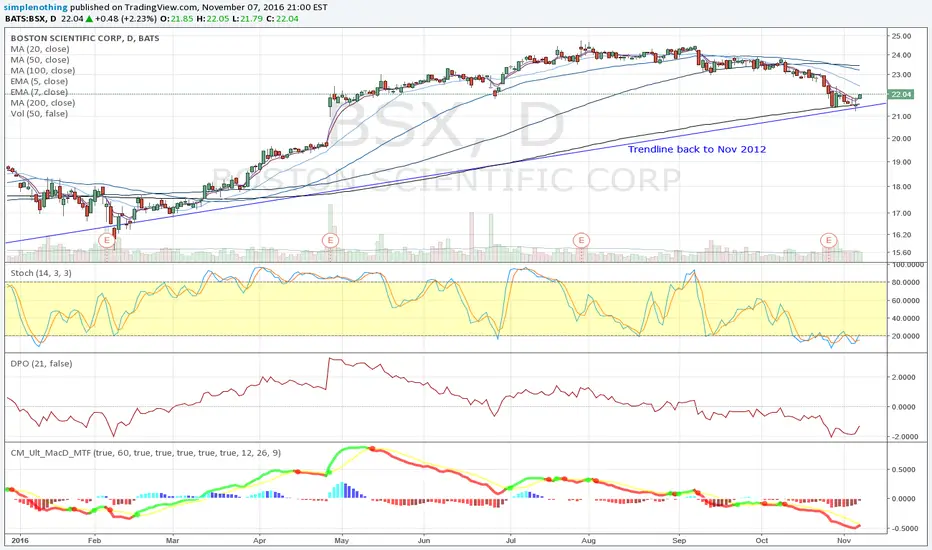The width and height of the screenshot is (932, 550).
Task: Select the BATS:BSX, D symbol header text
Action: point(30,18)
